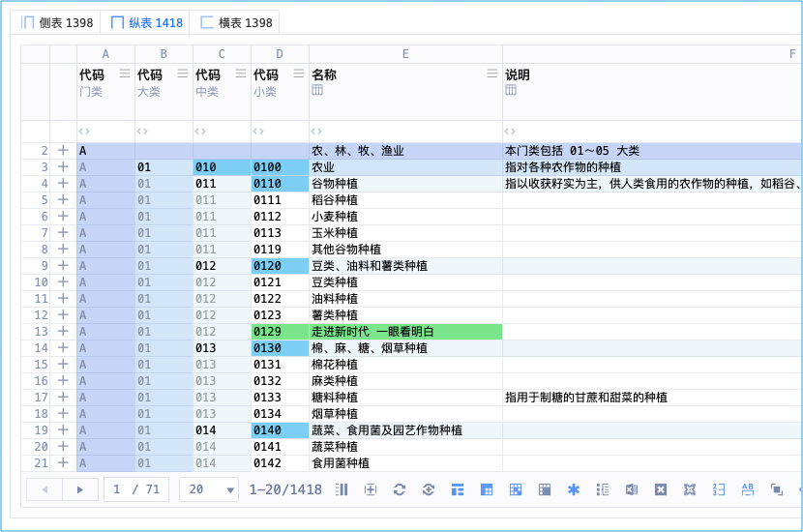Click the numbered list 2-3 icon

click(719, 489)
